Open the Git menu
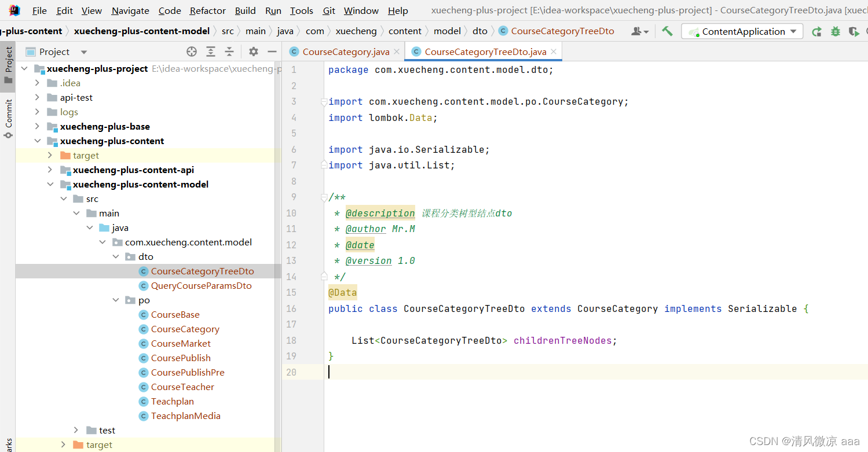Screen dimensions: 868x452 pos(329,10)
